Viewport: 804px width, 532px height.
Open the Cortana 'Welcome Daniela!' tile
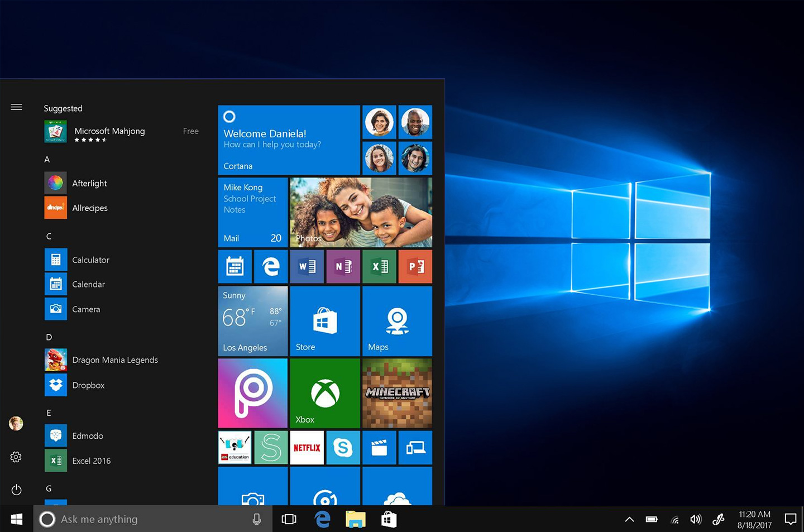tap(289, 140)
